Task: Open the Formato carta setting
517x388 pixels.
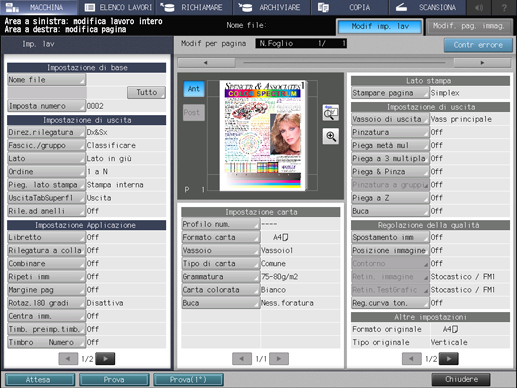Action: tap(220, 237)
